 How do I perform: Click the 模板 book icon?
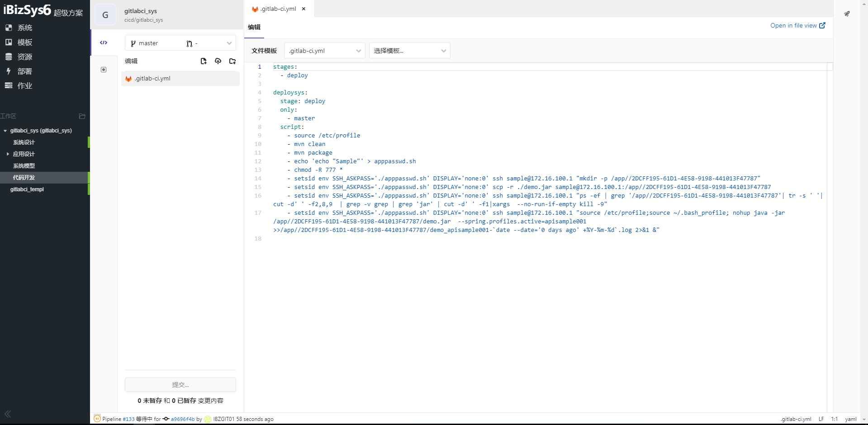(9, 42)
